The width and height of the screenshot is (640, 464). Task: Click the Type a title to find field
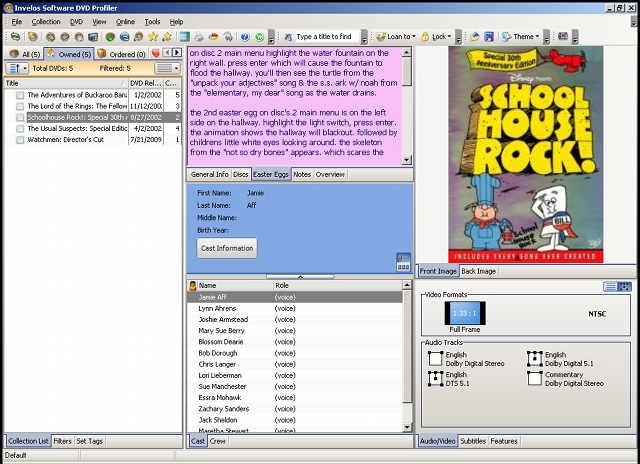[327, 37]
